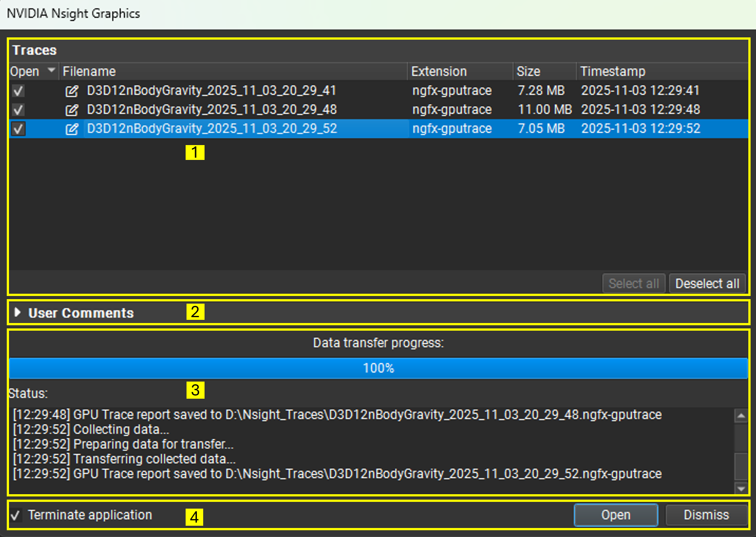The width and height of the screenshot is (756, 537).
Task: Rename the selected _29_52 trace using its pencil icon
Action: click(72, 129)
